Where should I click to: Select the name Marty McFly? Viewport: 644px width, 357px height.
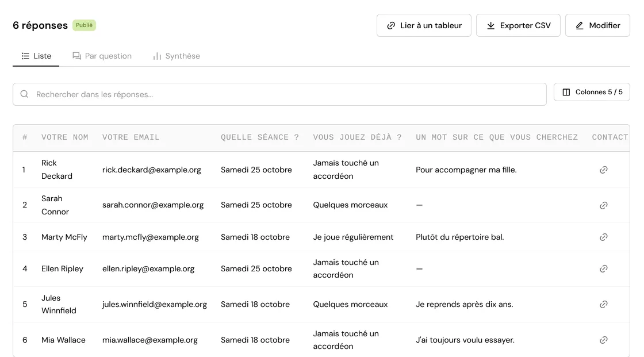point(64,237)
